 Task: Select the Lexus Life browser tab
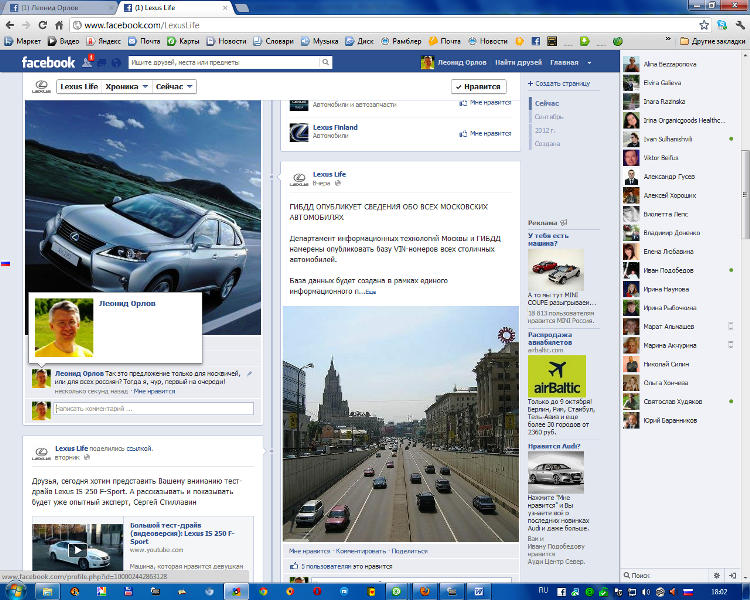pos(176,8)
